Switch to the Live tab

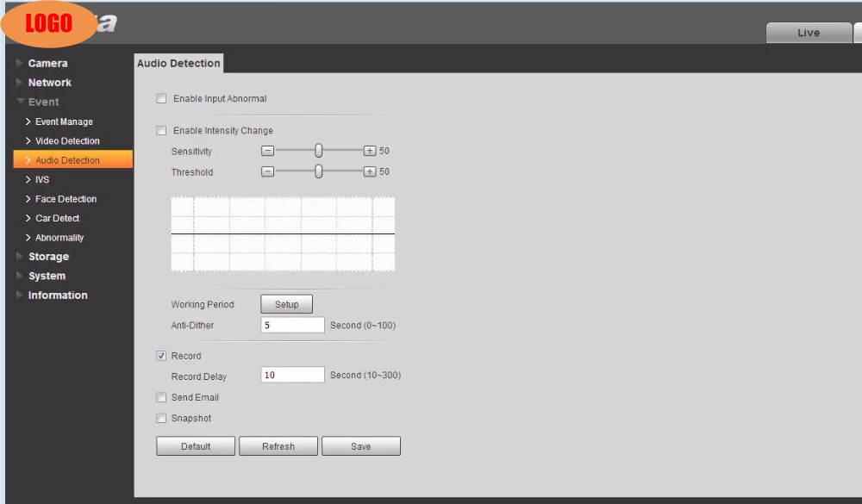[809, 33]
